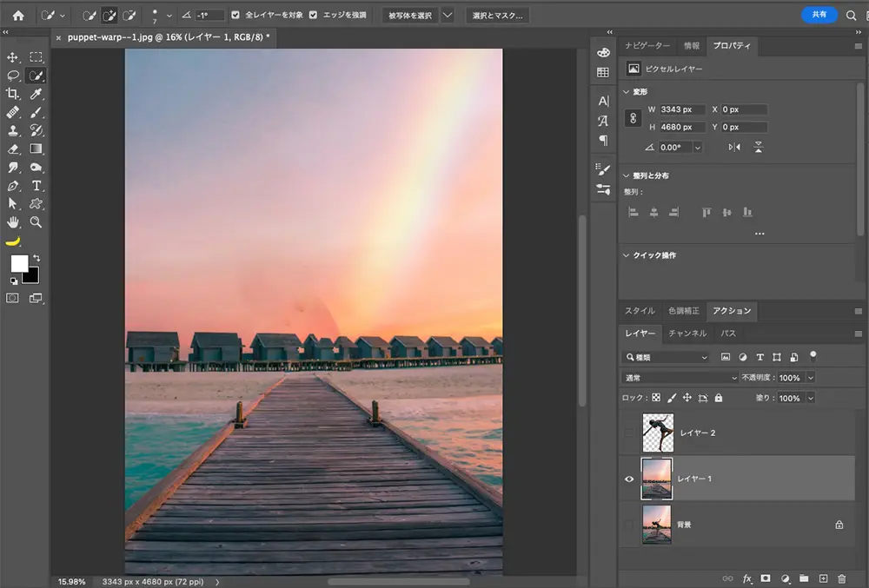
Task: Switch to the チャンネル tab
Action: [687, 334]
